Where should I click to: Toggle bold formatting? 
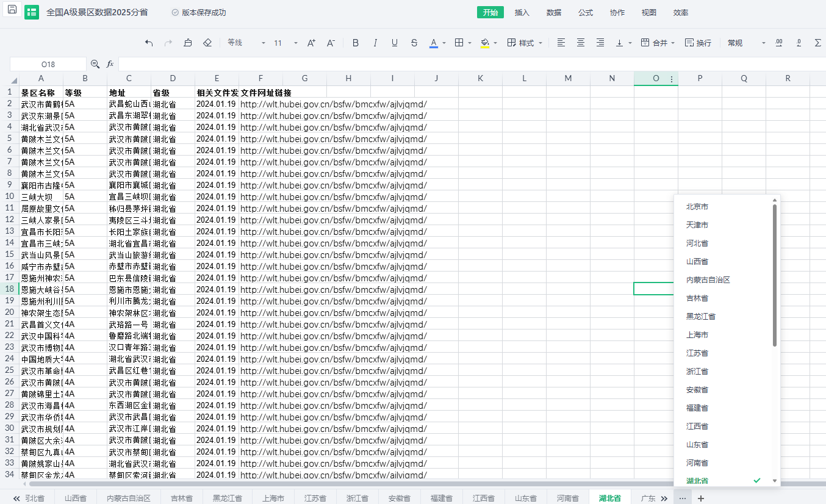[x=356, y=43]
